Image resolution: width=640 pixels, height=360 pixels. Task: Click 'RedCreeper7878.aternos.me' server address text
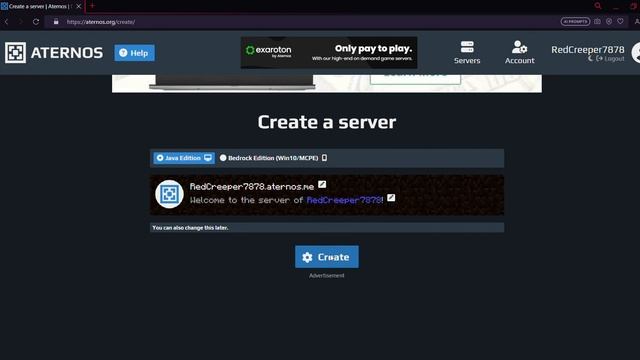[252, 187]
